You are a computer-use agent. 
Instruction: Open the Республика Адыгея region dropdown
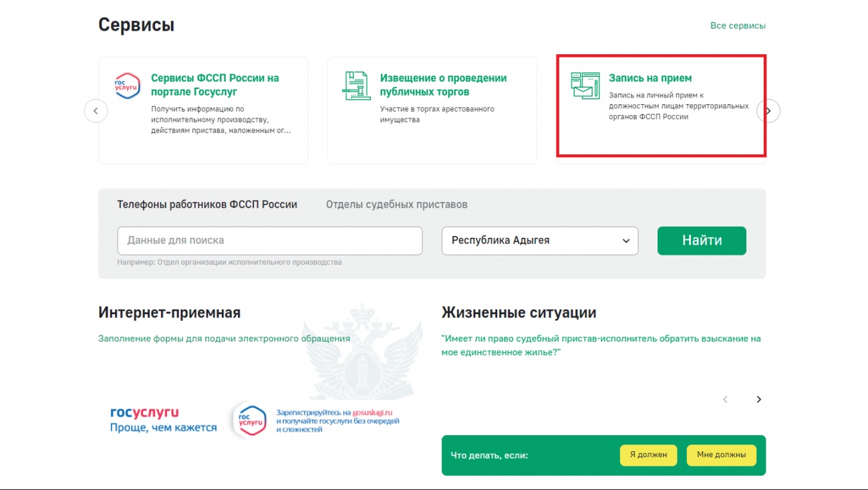(540, 241)
